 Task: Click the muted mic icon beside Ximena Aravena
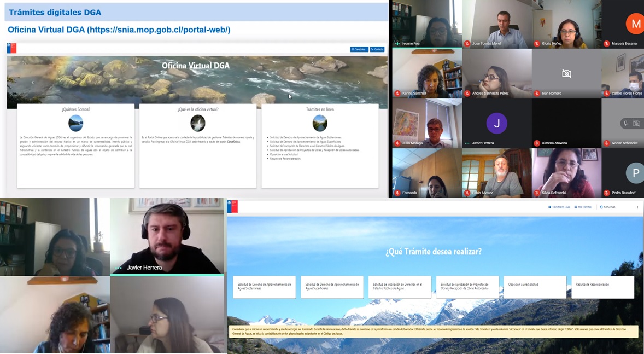[x=537, y=143]
